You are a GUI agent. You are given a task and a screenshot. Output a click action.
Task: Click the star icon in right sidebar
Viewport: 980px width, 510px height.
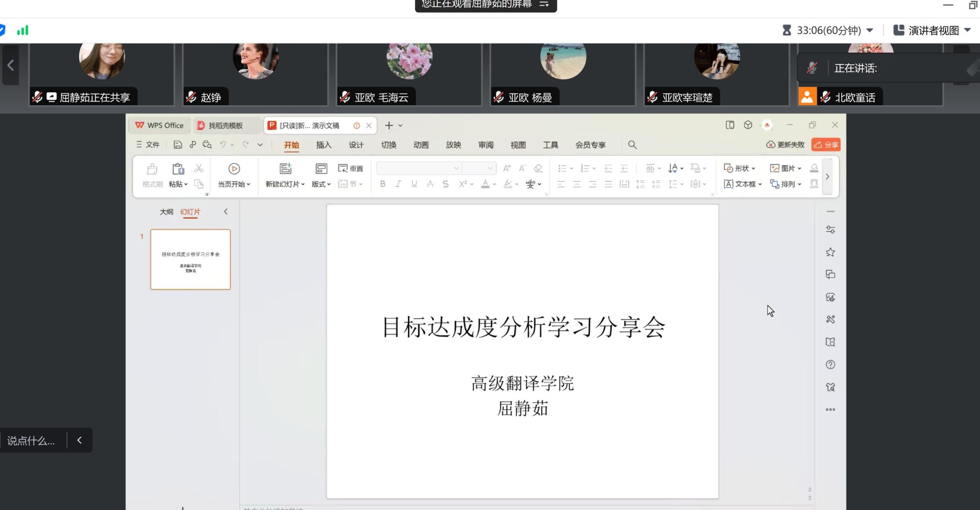830,252
